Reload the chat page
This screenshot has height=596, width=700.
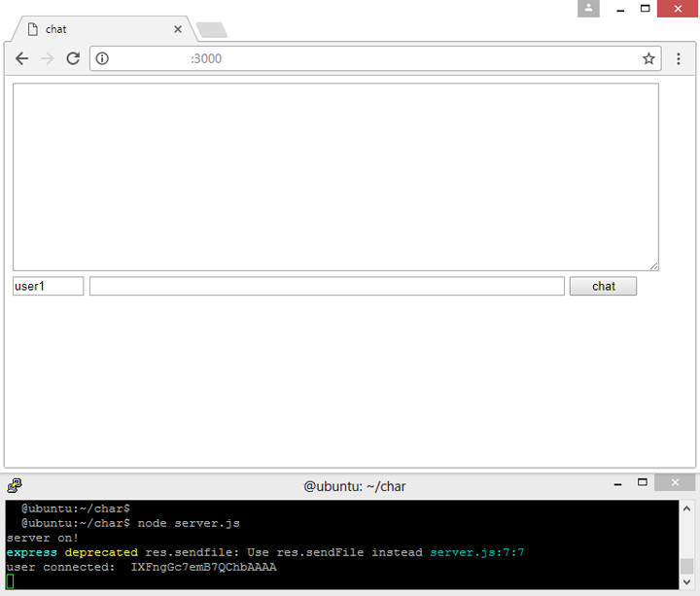pos(73,58)
